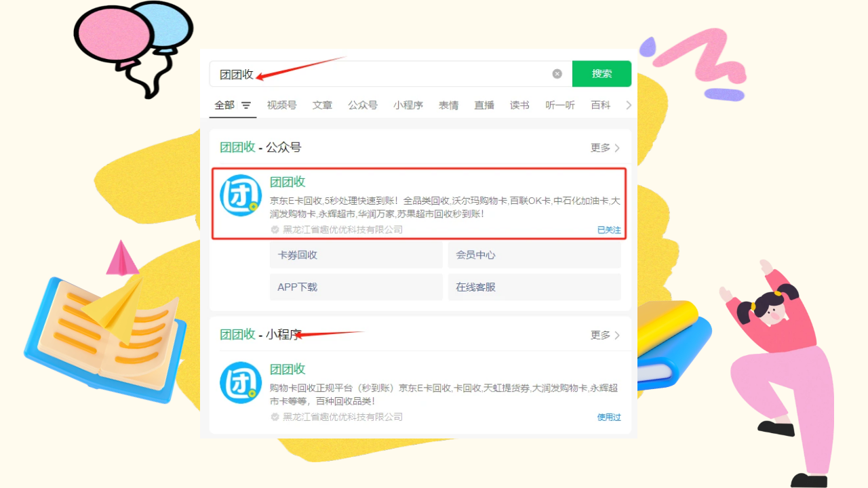The width and height of the screenshot is (868, 488).
Task: Open the APP下载 menu button
Action: (356, 287)
